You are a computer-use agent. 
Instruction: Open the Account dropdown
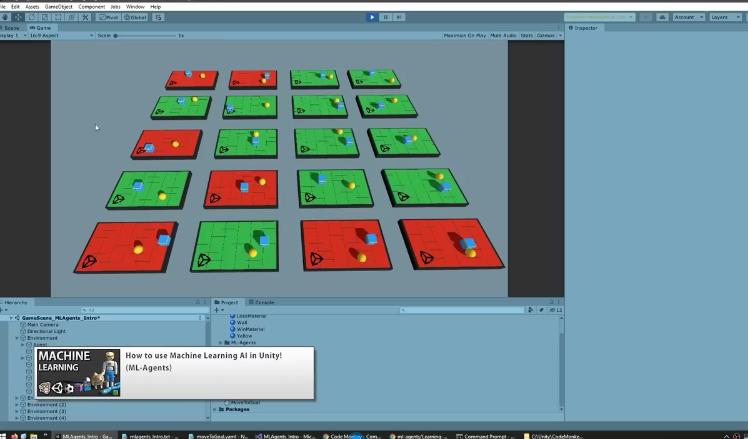click(687, 17)
